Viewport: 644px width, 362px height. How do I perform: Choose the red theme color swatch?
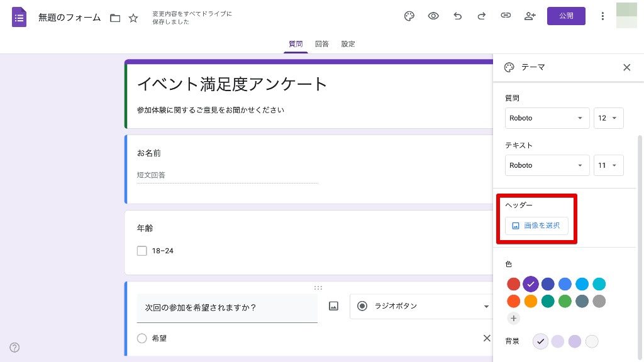514,284
